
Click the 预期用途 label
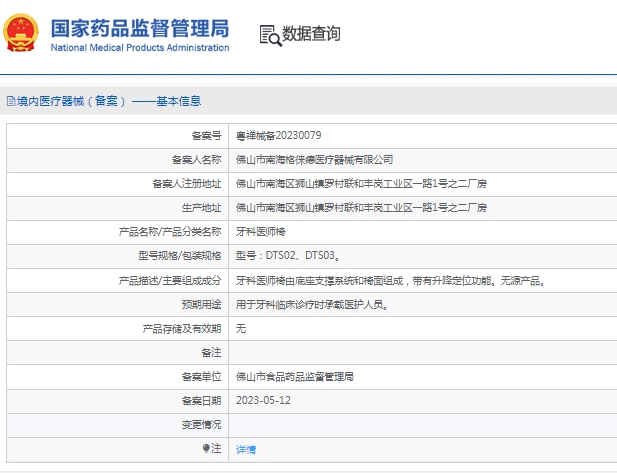coord(201,305)
